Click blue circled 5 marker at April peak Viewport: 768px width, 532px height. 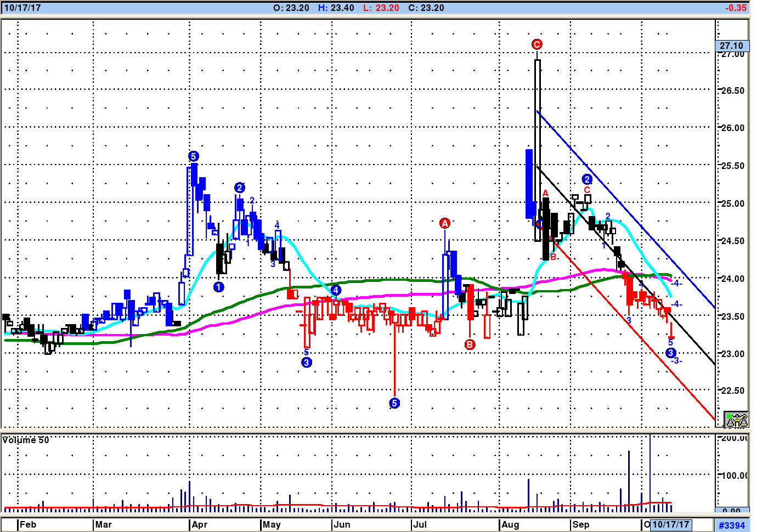point(193,156)
